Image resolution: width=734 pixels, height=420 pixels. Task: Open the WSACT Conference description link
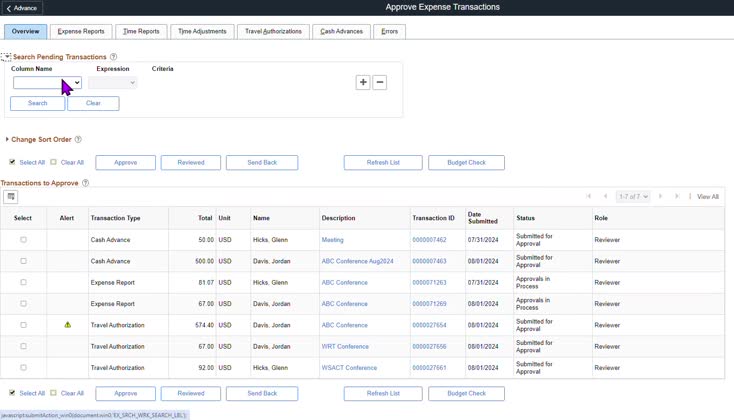(349, 368)
